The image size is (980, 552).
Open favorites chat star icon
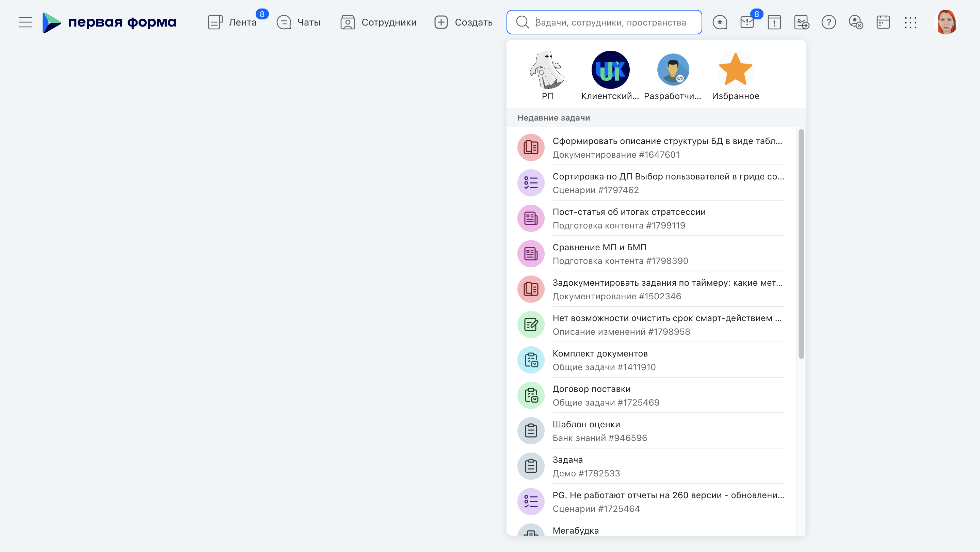(x=720, y=22)
